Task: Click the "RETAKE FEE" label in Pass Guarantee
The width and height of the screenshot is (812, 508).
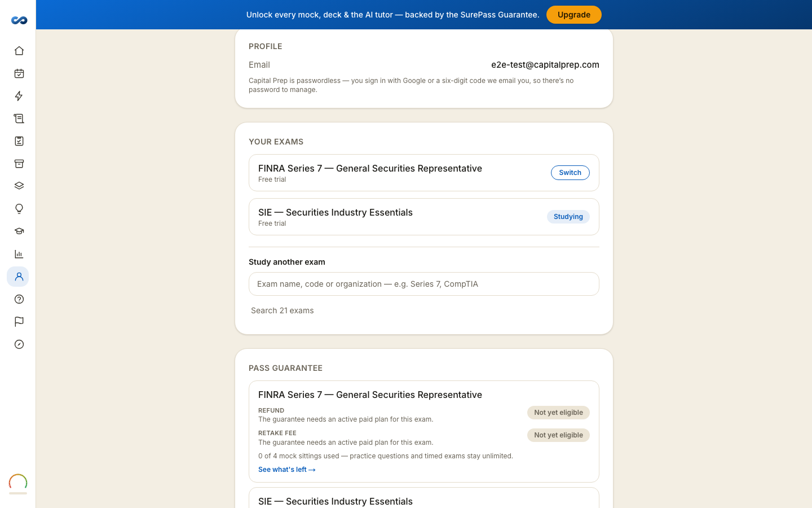Action: pos(277,433)
